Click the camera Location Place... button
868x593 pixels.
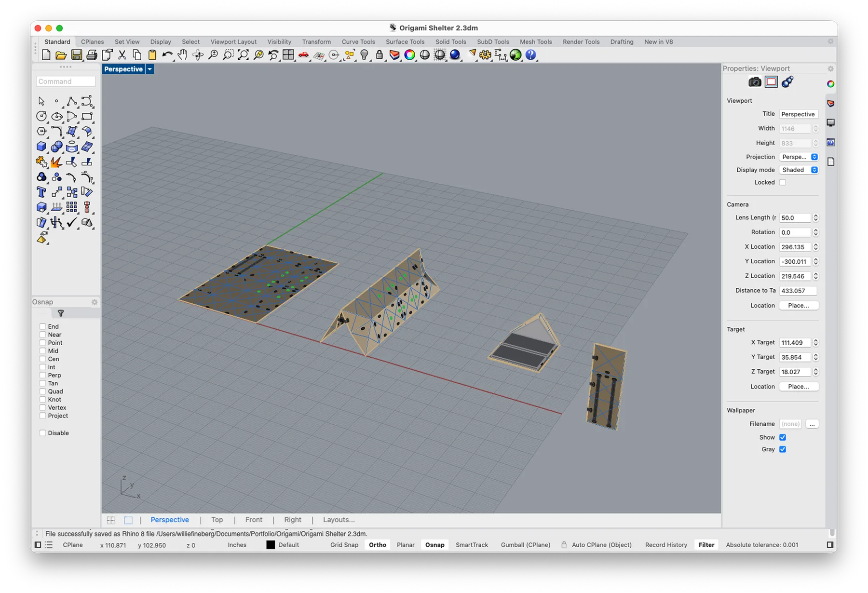[799, 305]
